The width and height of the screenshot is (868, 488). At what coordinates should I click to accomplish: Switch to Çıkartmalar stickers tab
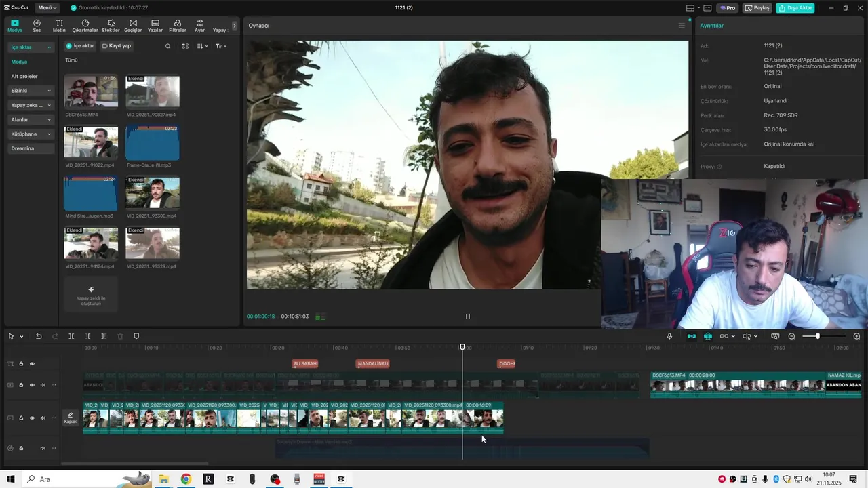[85, 26]
